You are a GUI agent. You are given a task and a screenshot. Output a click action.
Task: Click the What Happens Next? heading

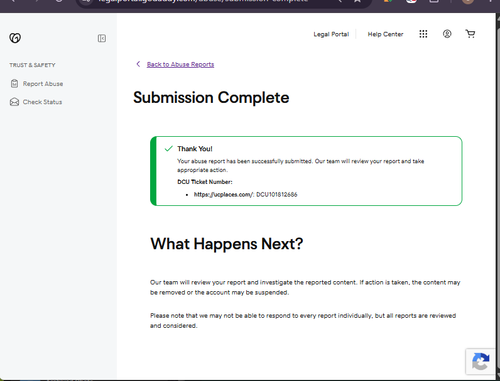[x=227, y=244]
